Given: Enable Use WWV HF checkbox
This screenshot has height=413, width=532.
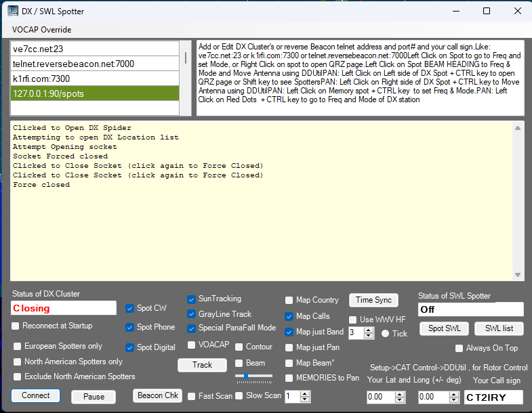Looking at the screenshot, I should (x=353, y=320).
